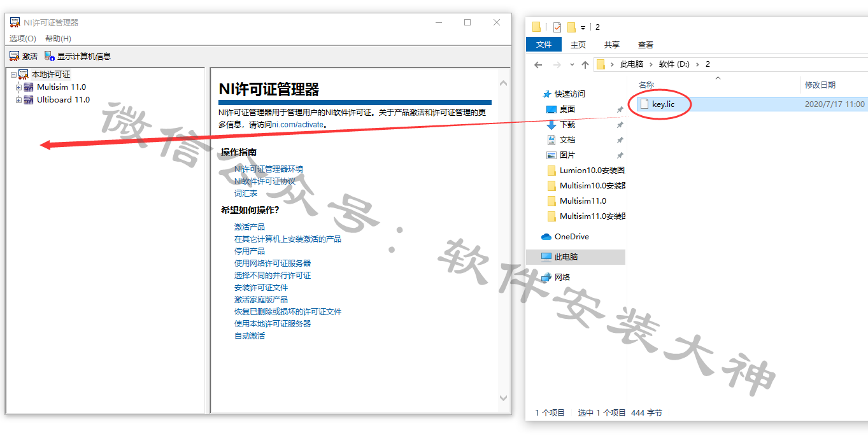Open the 选项(O) menu
Screen dimensions: 868x443
click(x=22, y=39)
